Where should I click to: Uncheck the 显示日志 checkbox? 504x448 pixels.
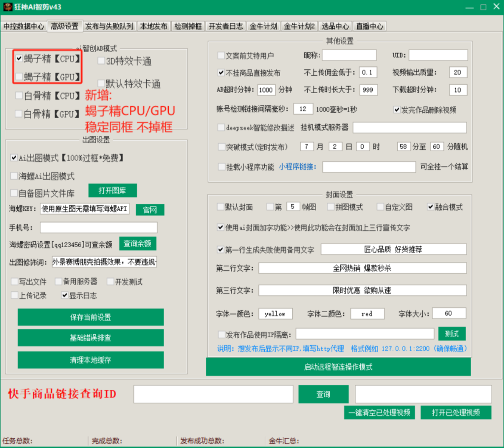click(64, 295)
